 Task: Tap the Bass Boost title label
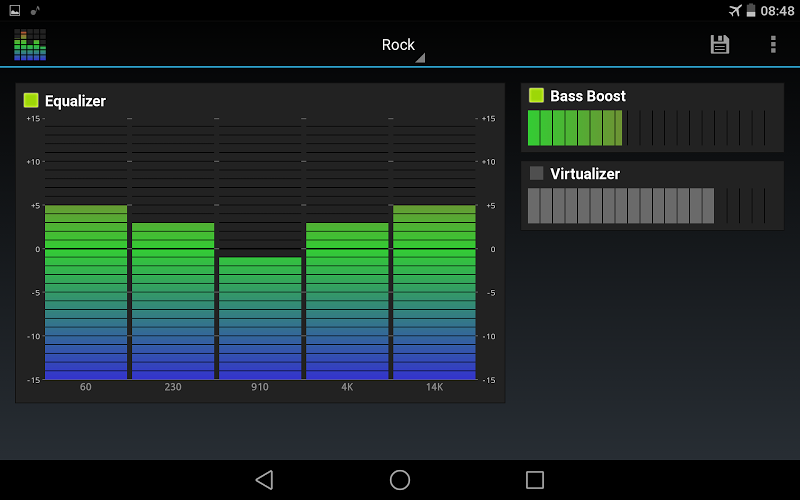(x=588, y=96)
